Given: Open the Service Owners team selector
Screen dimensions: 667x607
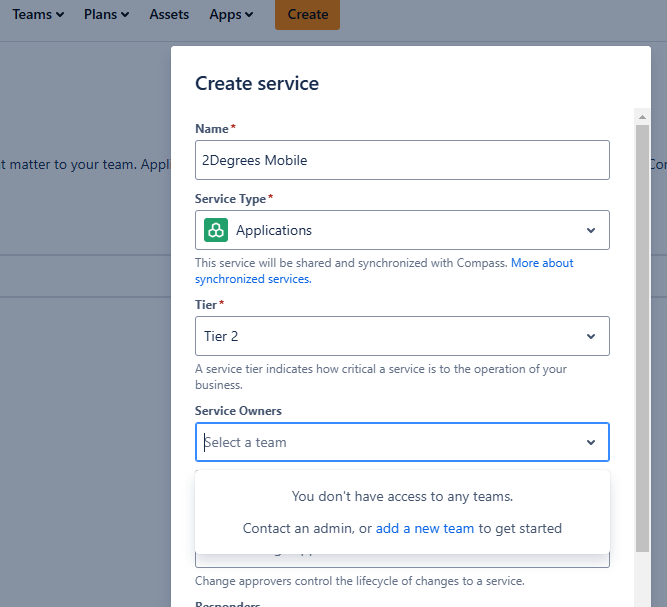Looking at the screenshot, I should coord(402,442).
